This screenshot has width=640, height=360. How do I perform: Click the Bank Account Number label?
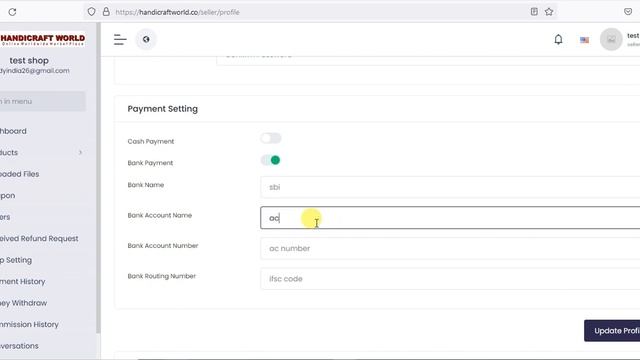click(163, 246)
